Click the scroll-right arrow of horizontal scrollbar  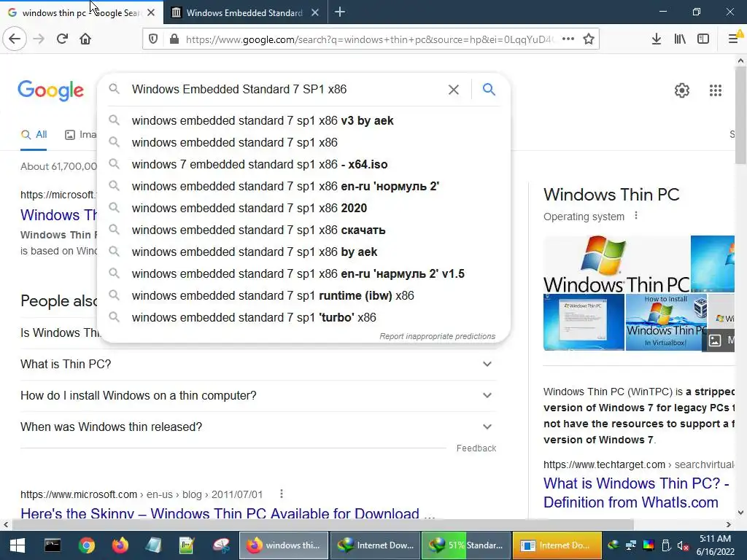pos(729,525)
